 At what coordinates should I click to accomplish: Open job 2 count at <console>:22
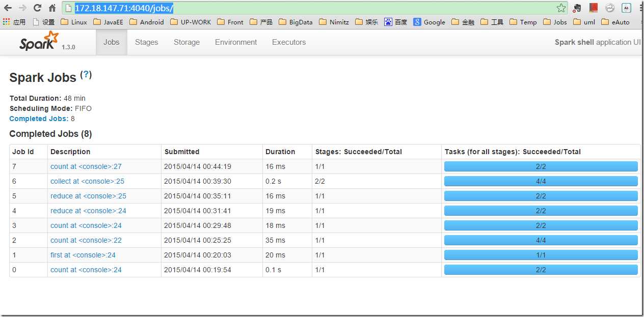(86, 240)
